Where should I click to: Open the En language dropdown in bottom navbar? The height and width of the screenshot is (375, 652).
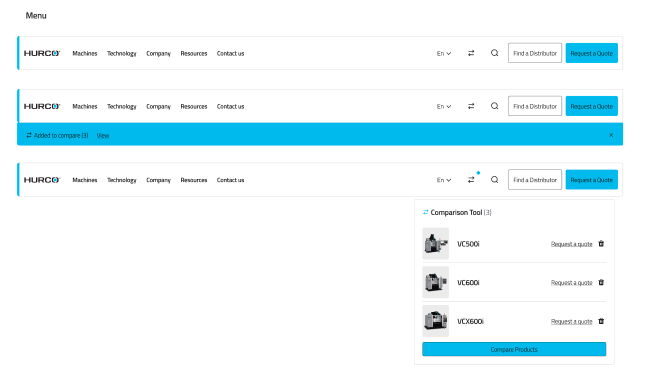pos(444,180)
